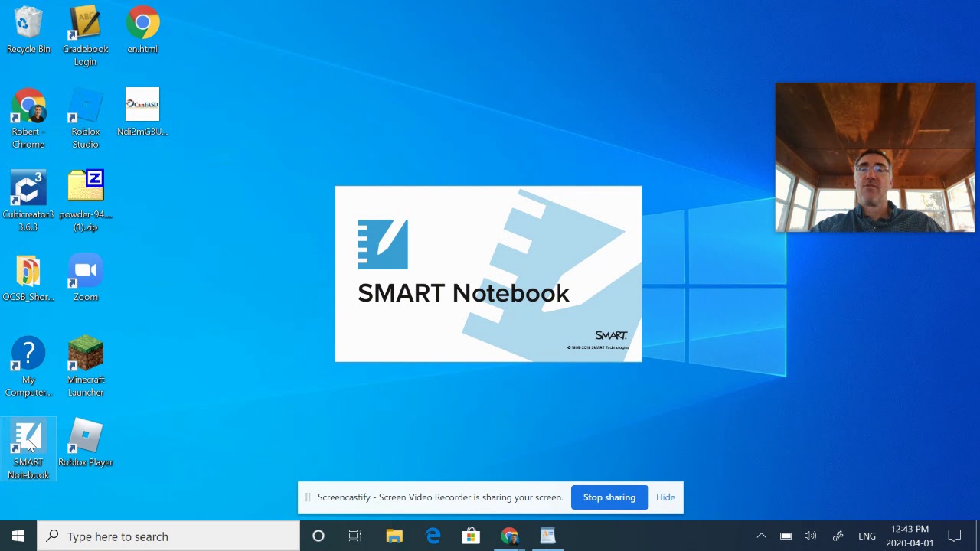Check the battery status icon
The image size is (980, 551).
[786, 536]
